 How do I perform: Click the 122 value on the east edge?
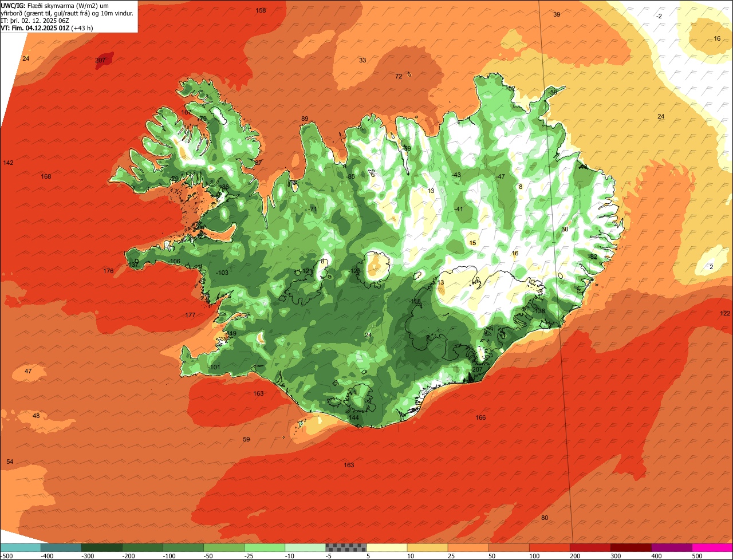tap(725, 313)
